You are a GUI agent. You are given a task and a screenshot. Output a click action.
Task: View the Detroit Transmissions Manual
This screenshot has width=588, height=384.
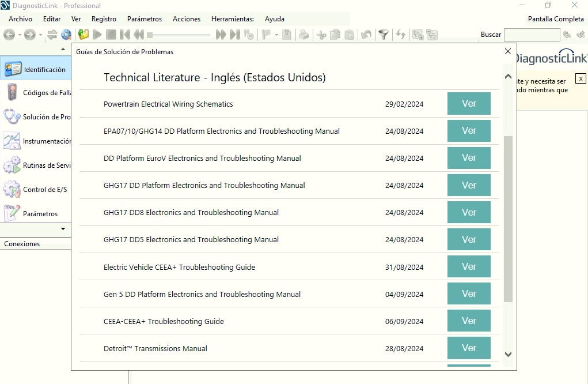coord(469,348)
